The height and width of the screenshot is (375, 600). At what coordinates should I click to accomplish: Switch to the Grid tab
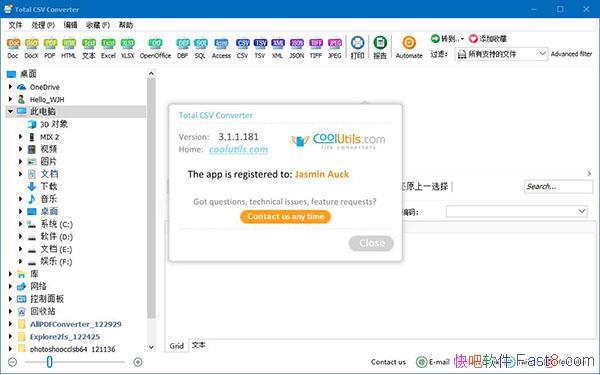(176, 346)
